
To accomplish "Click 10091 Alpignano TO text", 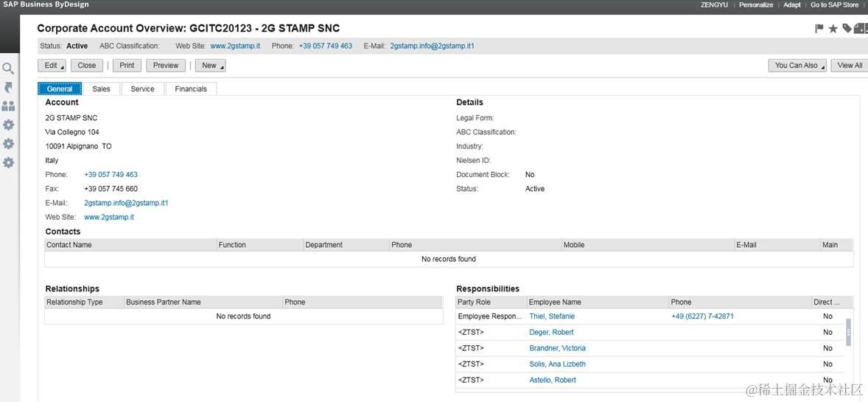I will tap(78, 146).
